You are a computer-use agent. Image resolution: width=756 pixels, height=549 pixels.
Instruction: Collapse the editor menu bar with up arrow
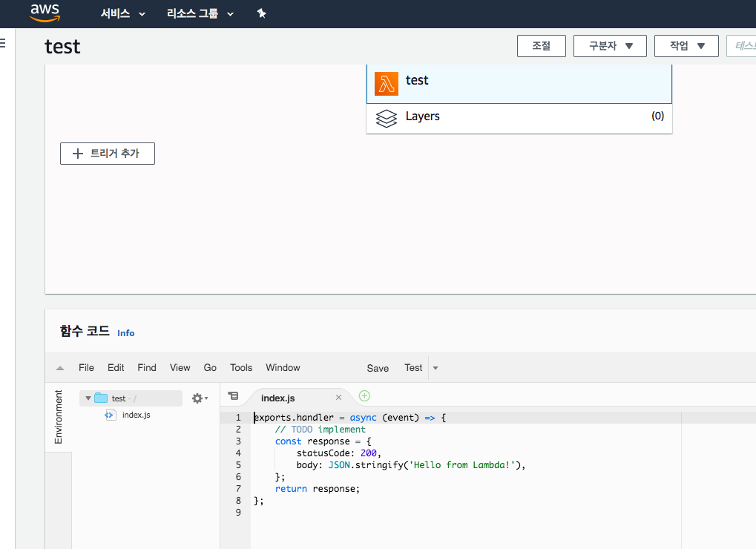pyautogui.click(x=60, y=368)
